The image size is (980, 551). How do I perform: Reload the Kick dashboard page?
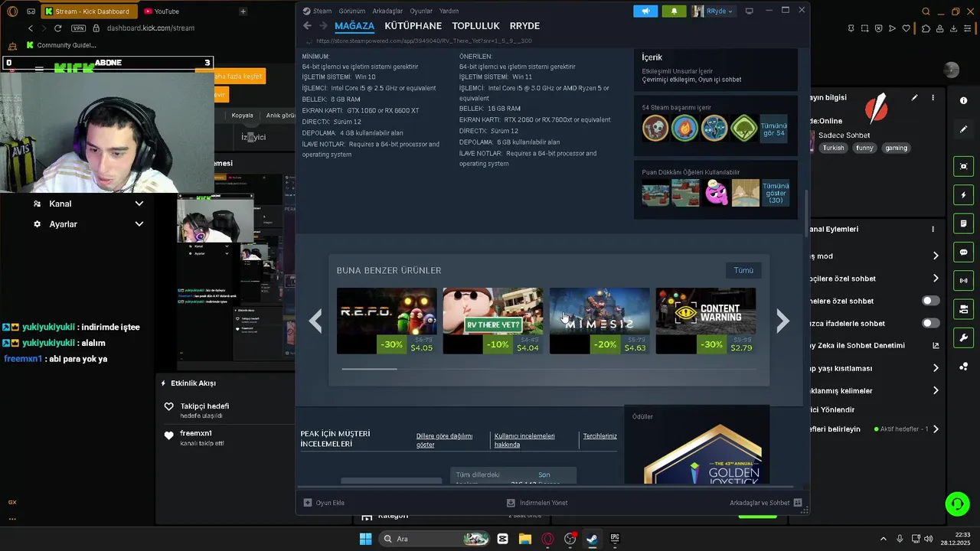pos(57,28)
